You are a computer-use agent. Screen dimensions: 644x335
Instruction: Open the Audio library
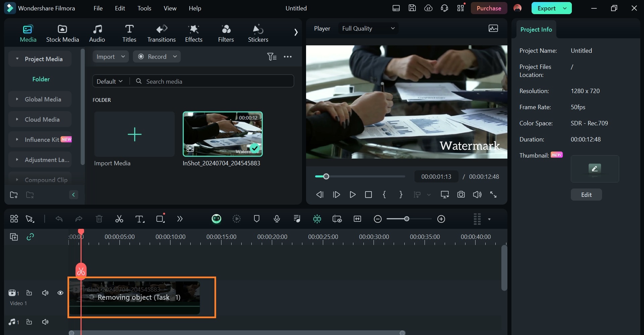[97, 34]
